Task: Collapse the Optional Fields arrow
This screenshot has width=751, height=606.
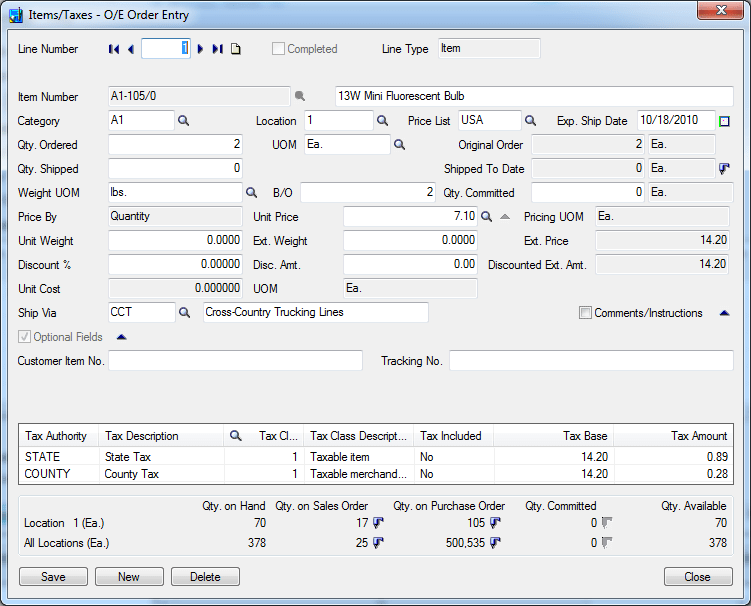Action: 122,337
